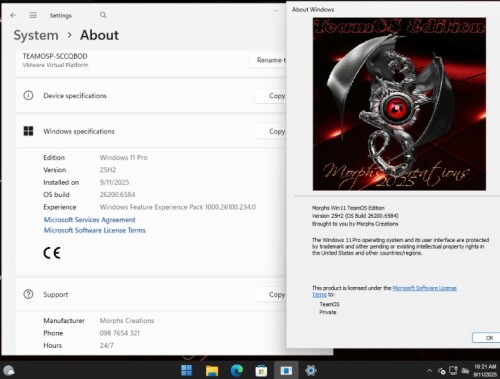Screen dimensions: 500x379
Task: Copy the Windows specifications
Action: coord(271,131)
